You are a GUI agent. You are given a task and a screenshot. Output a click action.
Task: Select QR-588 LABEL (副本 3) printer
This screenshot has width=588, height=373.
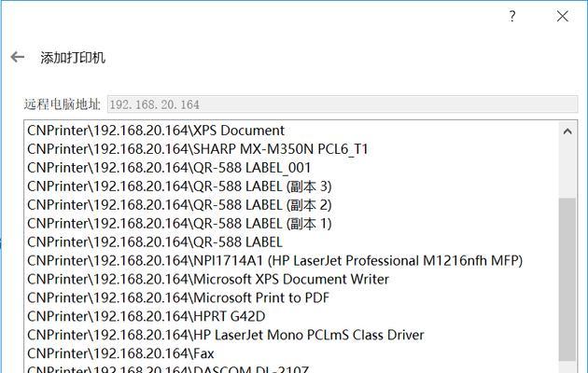pos(179,186)
